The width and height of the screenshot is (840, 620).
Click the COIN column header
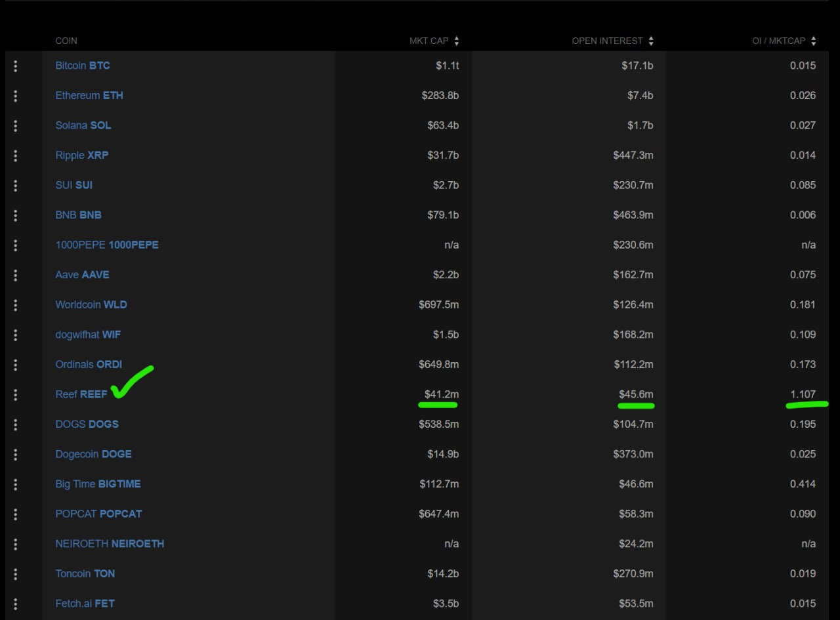click(x=66, y=41)
